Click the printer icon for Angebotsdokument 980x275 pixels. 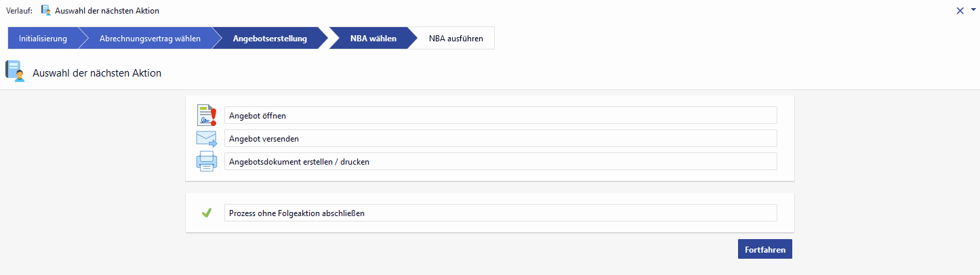tap(206, 161)
